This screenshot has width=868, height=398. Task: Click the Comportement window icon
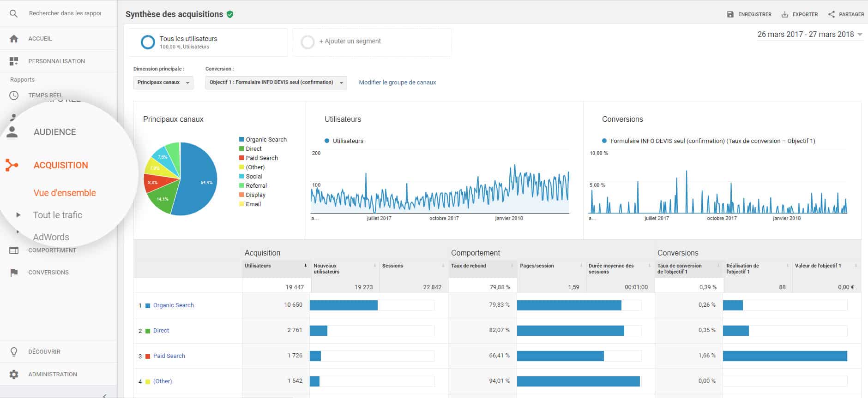point(14,250)
